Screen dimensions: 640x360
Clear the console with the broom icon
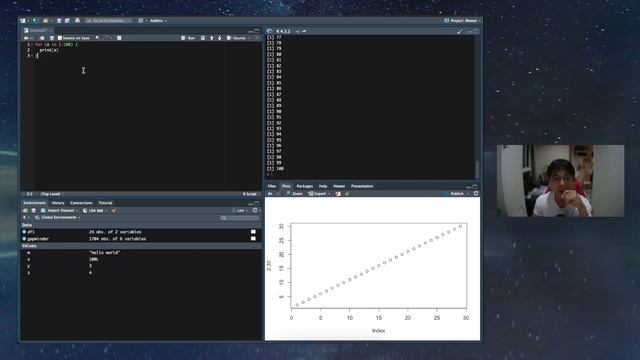[x=460, y=31]
